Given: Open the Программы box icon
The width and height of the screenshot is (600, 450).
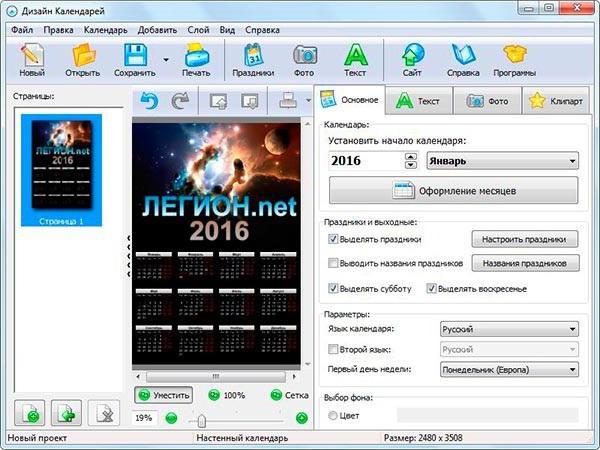Looking at the screenshot, I should tap(514, 60).
